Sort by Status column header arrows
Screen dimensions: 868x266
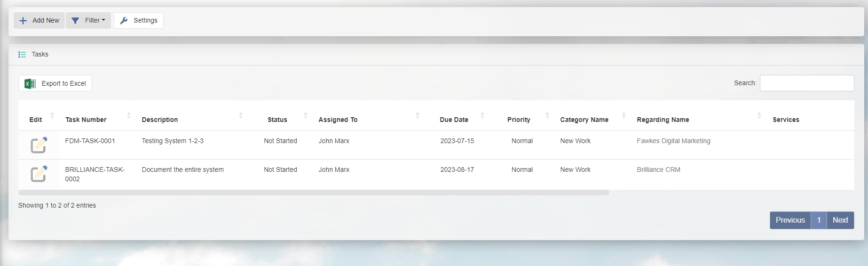(305, 115)
